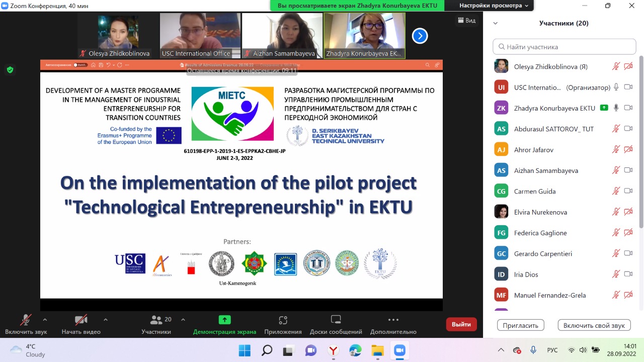Screen dimensions: 644x362
Task: Open the More (Дополнительно) three-dots icon
Action: coord(393,320)
